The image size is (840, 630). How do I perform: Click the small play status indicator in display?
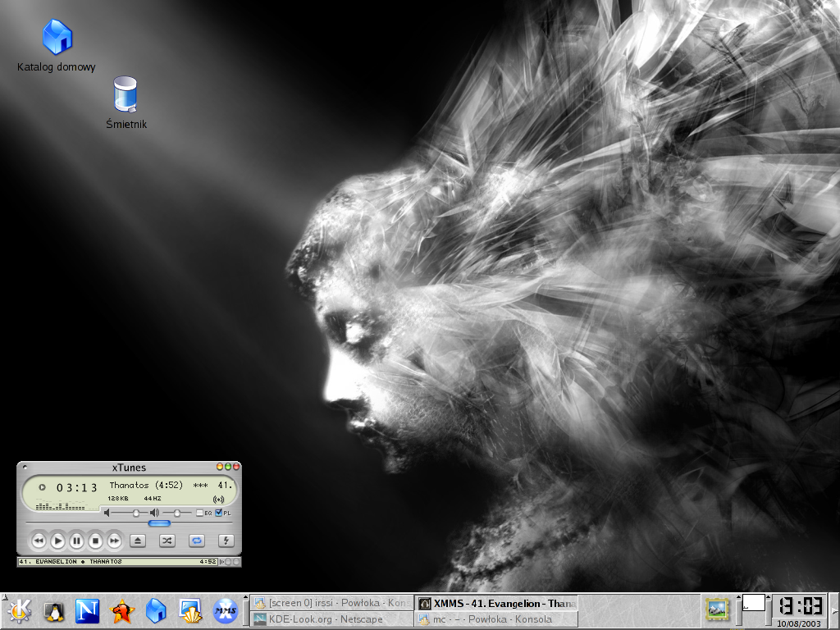point(42,487)
